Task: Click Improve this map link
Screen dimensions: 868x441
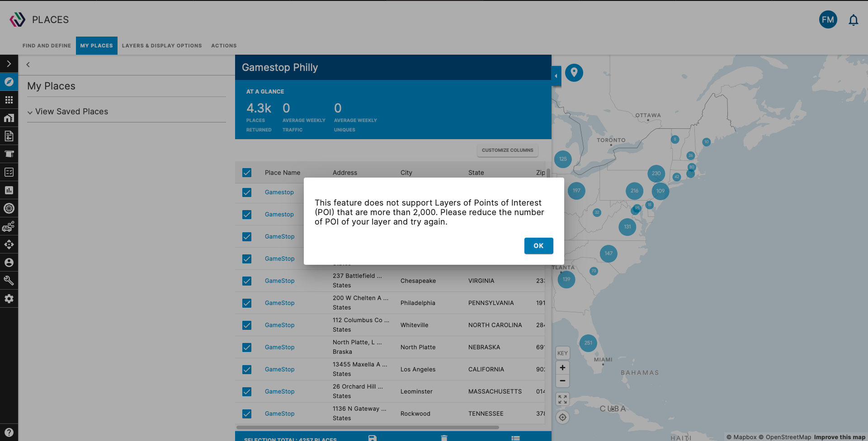Action: point(840,437)
